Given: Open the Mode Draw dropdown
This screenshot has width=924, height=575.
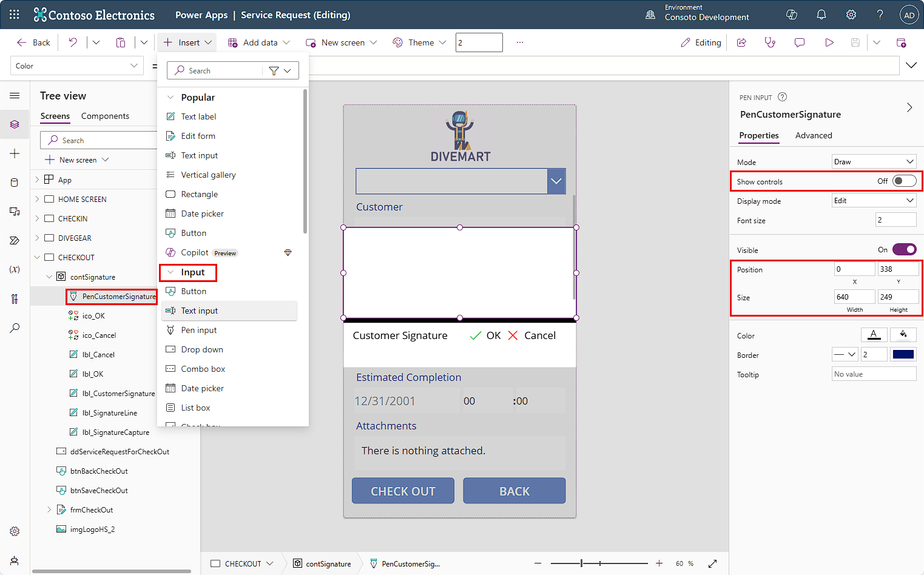Looking at the screenshot, I should point(874,161).
